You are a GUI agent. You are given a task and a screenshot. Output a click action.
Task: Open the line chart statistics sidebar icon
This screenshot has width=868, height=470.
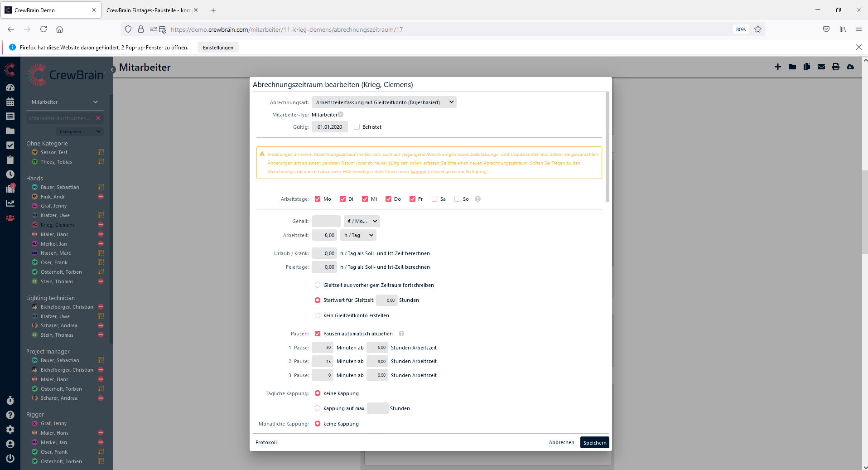[10, 204]
